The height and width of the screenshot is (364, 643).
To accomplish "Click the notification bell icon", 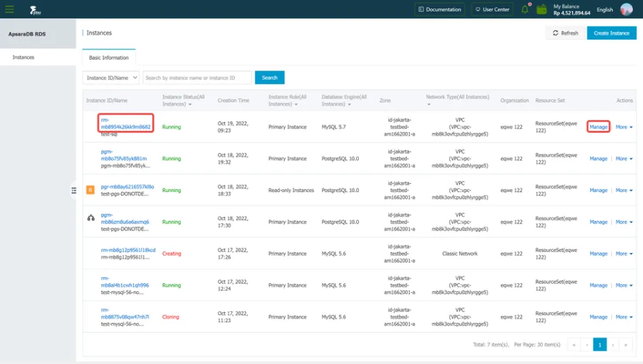I will 525,9.
